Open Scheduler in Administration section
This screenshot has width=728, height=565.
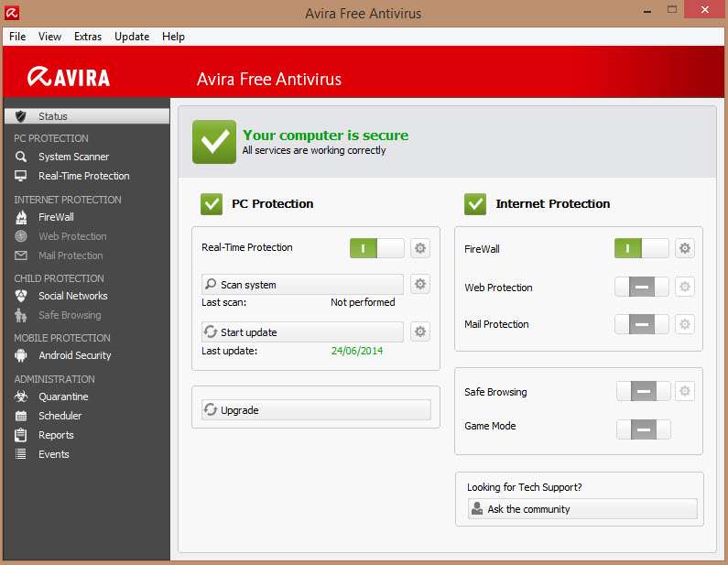[x=60, y=416]
